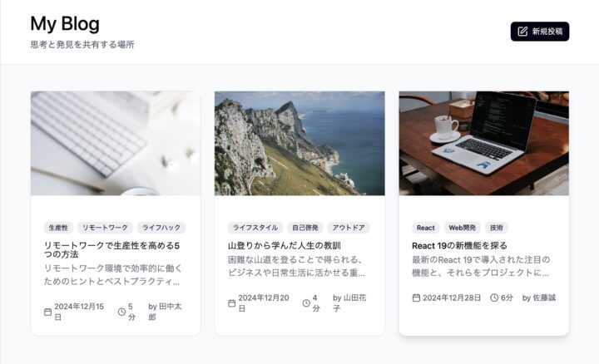Select the 生産性 tag
This screenshot has height=364, width=599.
click(x=58, y=228)
